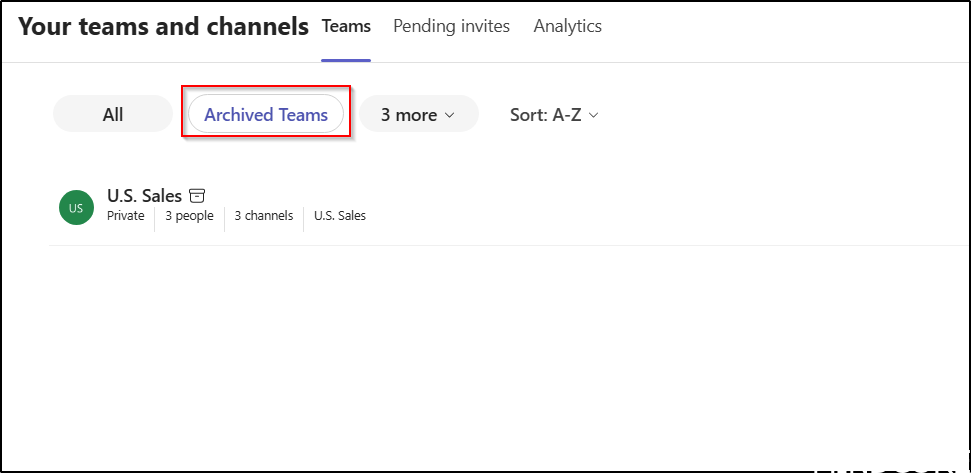The width and height of the screenshot is (971, 473).
Task: Click blank space in the U.S. Sales row
Action: point(650,207)
